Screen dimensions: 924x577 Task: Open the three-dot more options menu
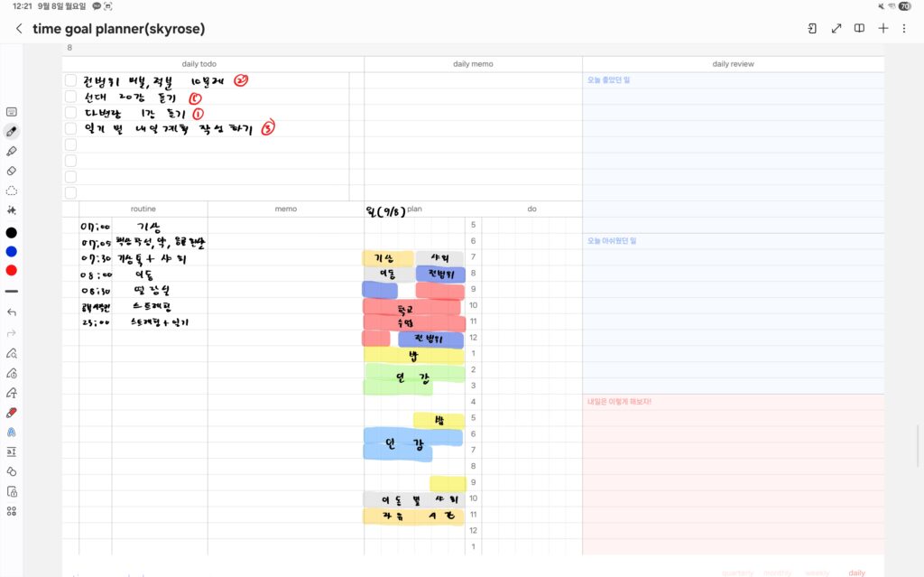pos(904,28)
